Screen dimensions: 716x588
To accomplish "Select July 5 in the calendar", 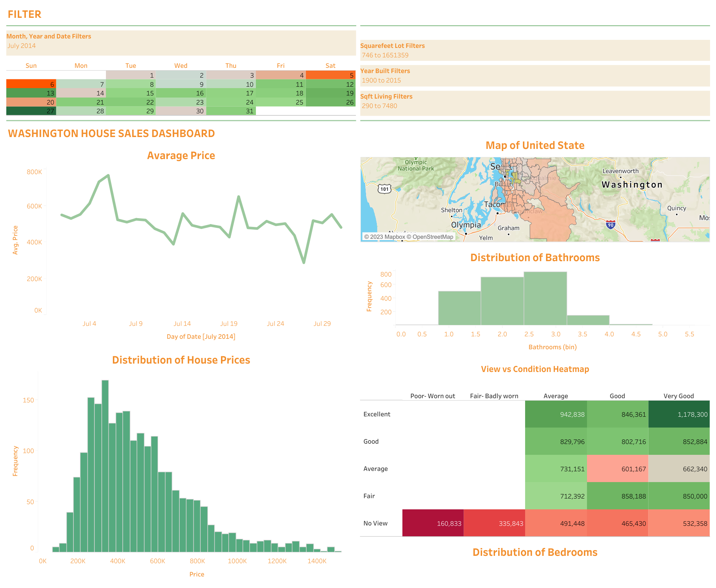I will (330, 75).
